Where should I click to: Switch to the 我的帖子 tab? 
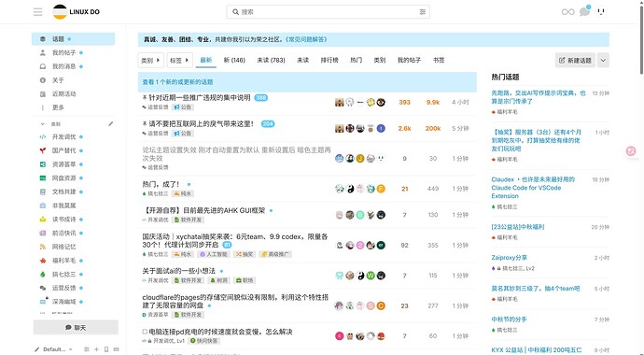pyautogui.click(x=409, y=60)
